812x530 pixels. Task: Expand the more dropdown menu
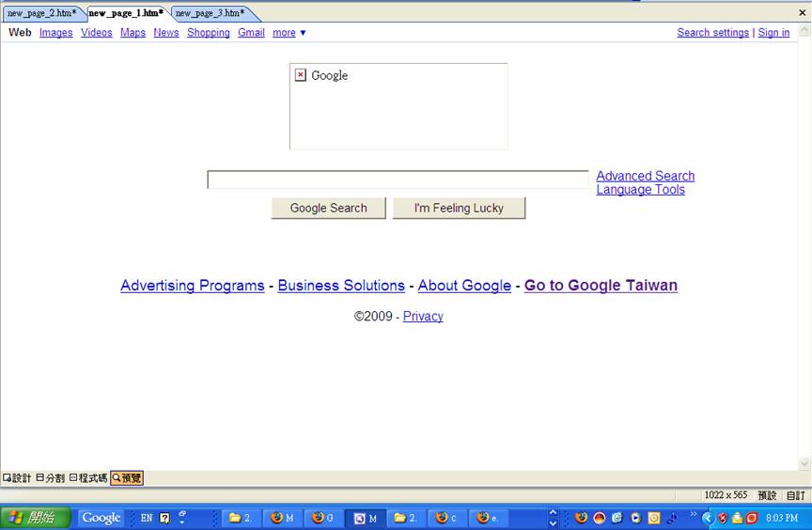(x=289, y=33)
